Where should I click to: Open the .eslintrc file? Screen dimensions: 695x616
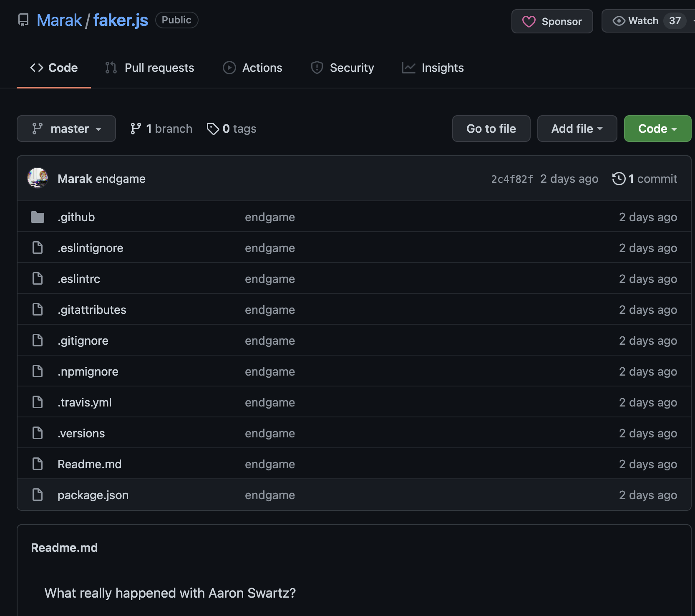[79, 279]
